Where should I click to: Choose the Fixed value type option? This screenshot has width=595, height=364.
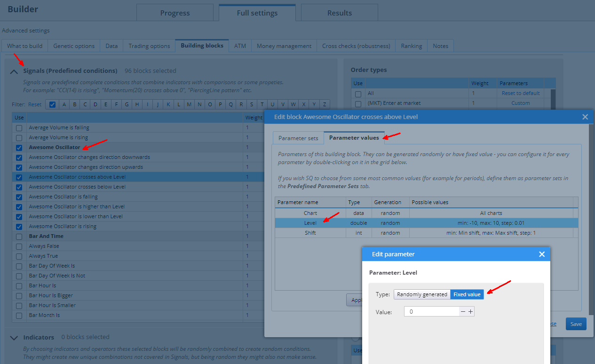coord(467,294)
